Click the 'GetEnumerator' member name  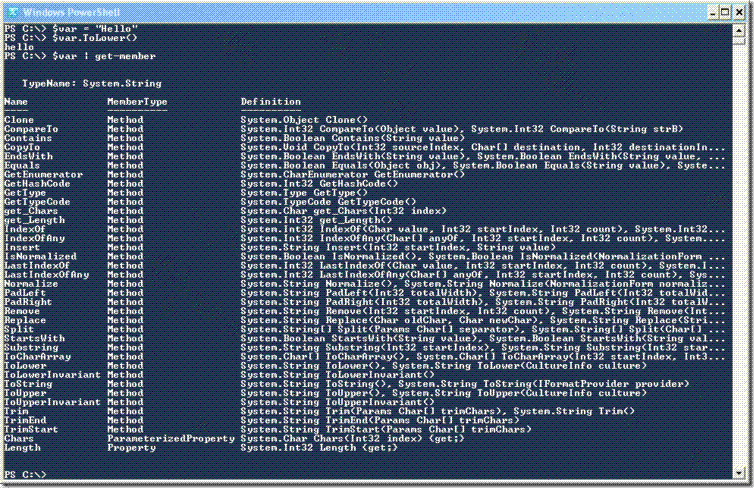(x=43, y=175)
